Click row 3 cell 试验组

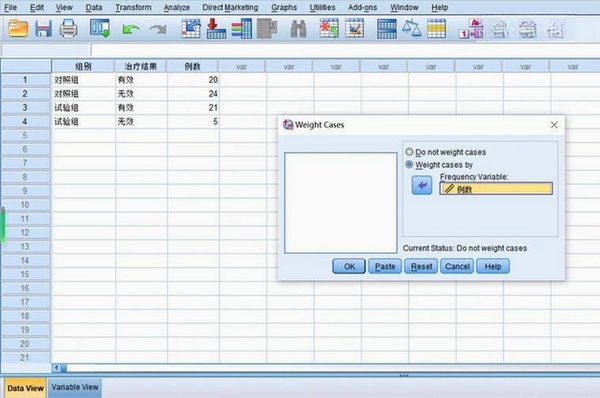[x=83, y=108]
